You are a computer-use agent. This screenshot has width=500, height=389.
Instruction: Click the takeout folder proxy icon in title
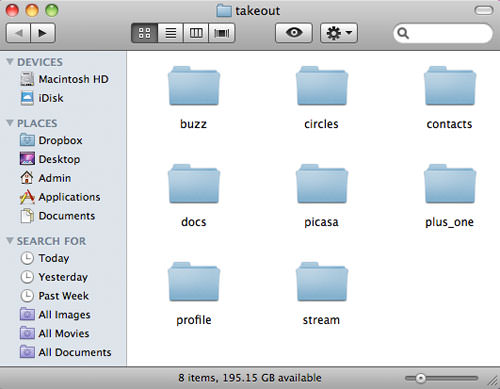[x=224, y=11]
